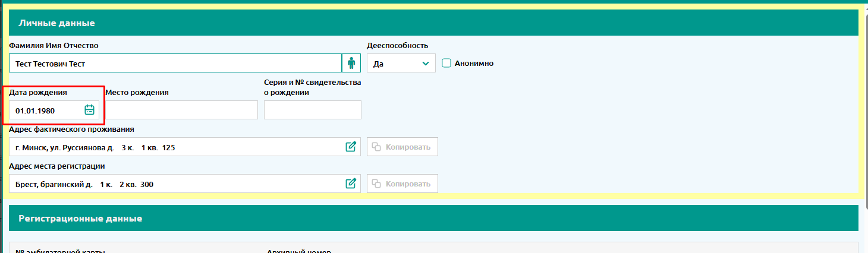Open the Дееспособность dropdown showing Да
The image size is (868, 253).
point(395,64)
